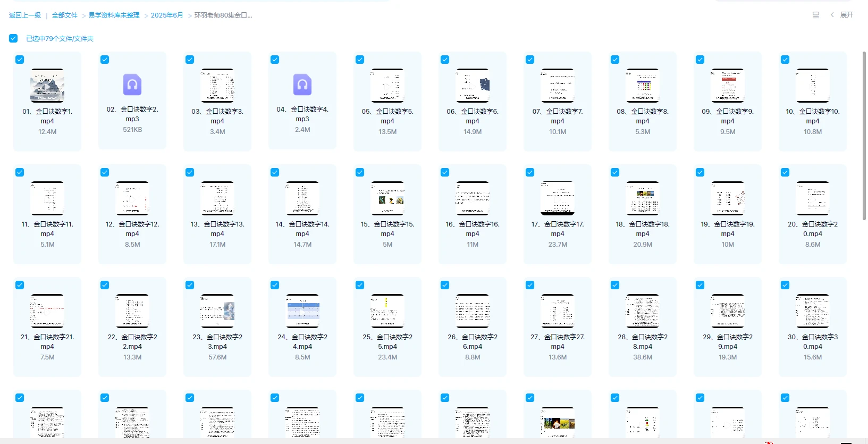Open video thumbnail of 06、金口诀数字6.mp4
The image size is (868, 444).
[473, 86]
